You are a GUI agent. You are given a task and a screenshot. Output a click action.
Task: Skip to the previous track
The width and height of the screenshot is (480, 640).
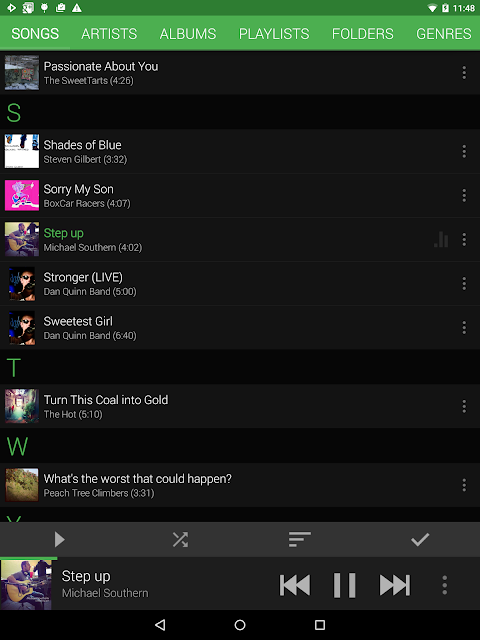(295, 585)
